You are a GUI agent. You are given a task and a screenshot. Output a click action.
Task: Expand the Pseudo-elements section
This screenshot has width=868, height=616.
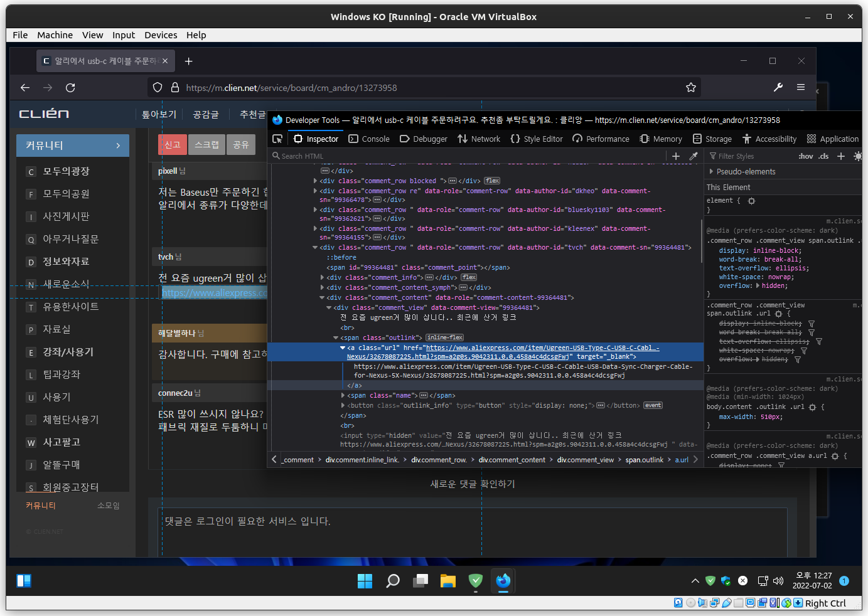click(x=711, y=171)
